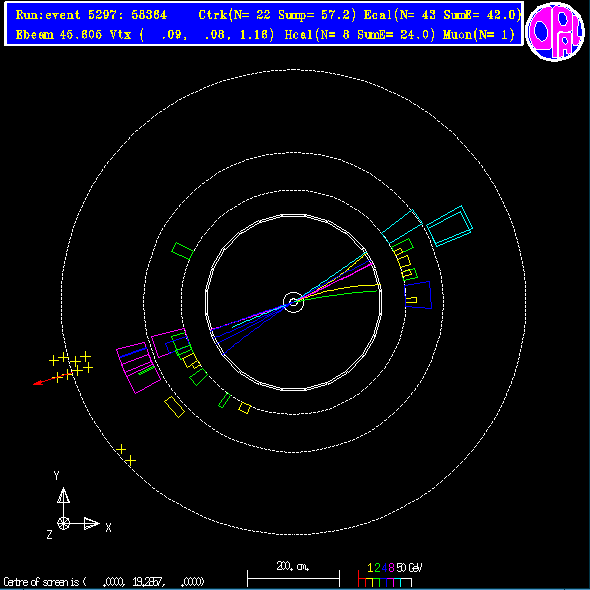Click the Centre of screen coordinates text
590x590 pixels.
[x=104, y=582]
